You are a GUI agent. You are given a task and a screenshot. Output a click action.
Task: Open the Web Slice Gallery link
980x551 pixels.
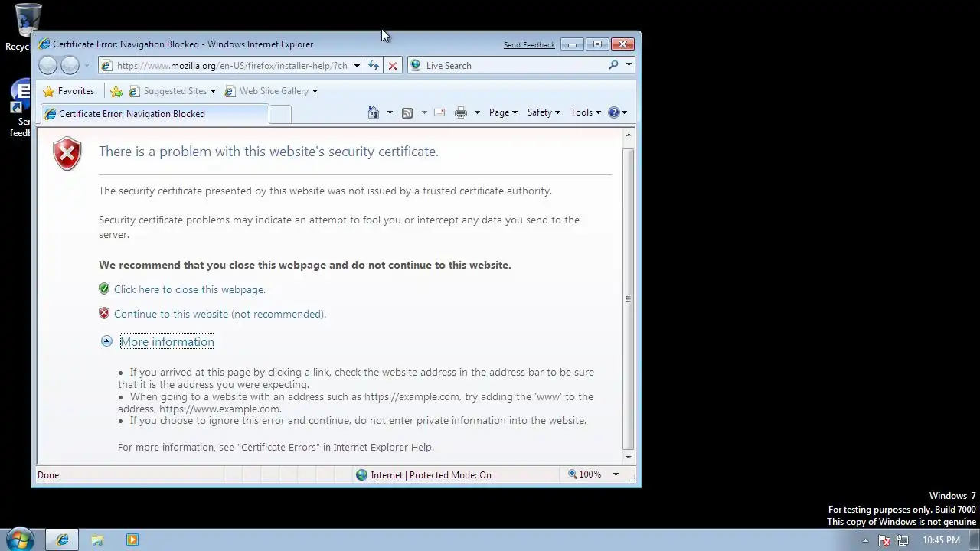(x=266, y=91)
